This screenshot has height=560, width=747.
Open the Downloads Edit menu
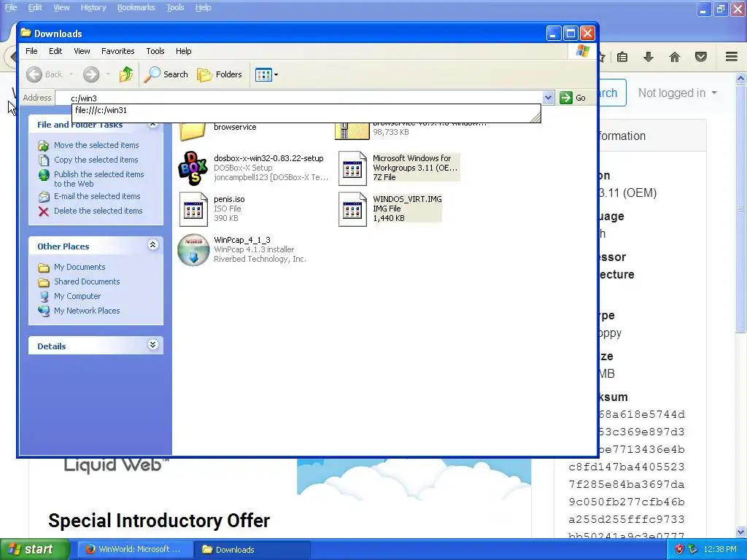pyautogui.click(x=55, y=51)
